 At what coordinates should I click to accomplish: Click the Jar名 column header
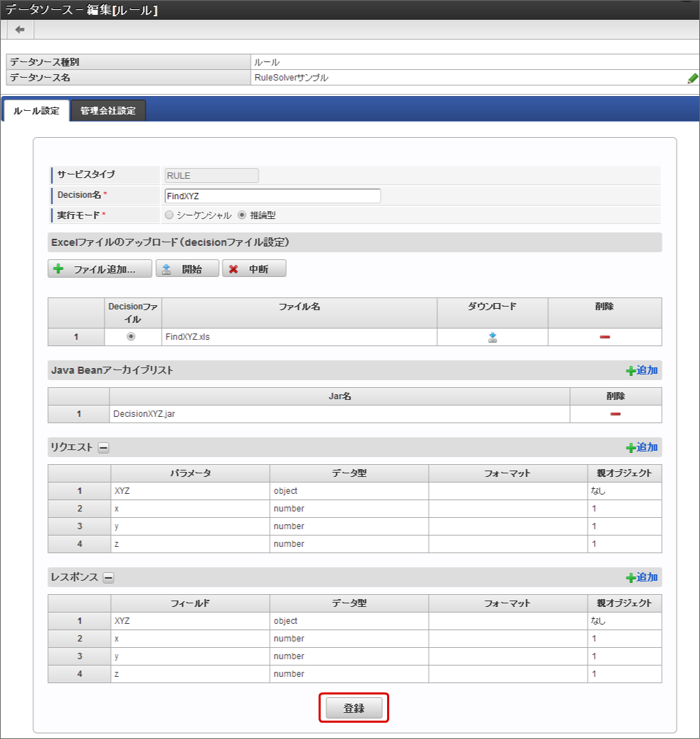pos(340,396)
